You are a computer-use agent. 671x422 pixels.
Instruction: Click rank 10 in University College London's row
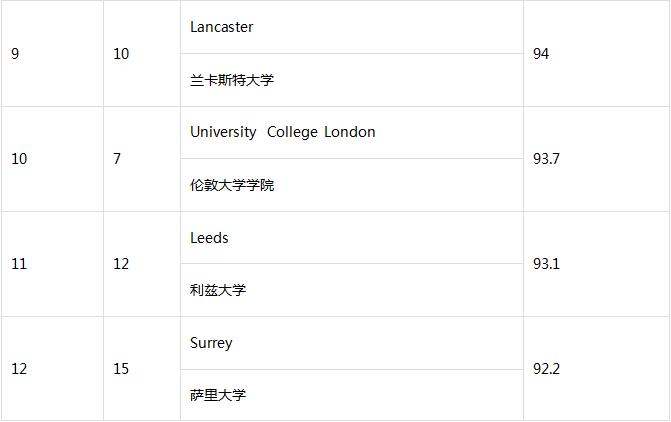click(19, 159)
